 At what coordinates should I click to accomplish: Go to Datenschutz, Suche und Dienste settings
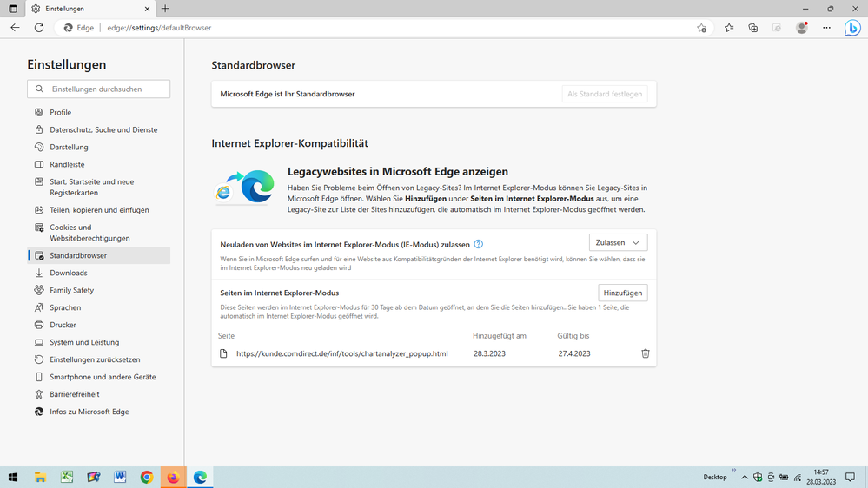point(103,129)
